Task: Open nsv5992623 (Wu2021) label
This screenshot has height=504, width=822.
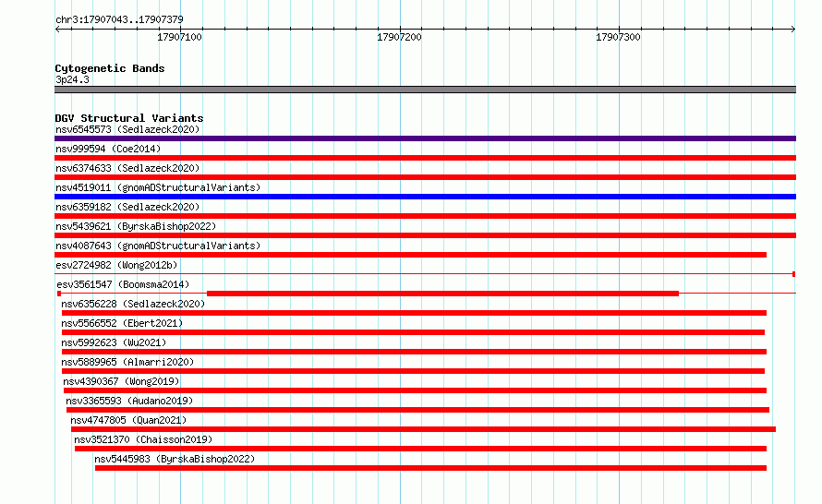Action: (x=114, y=342)
